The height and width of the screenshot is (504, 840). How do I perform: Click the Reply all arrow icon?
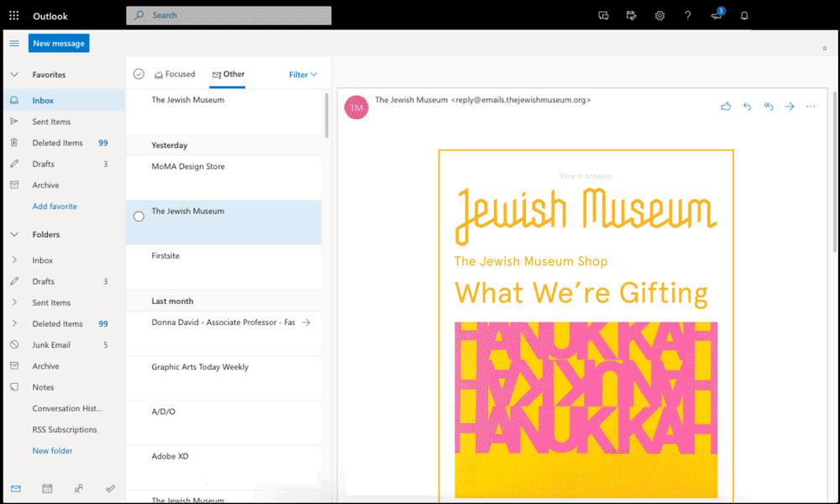tap(768, 107)
